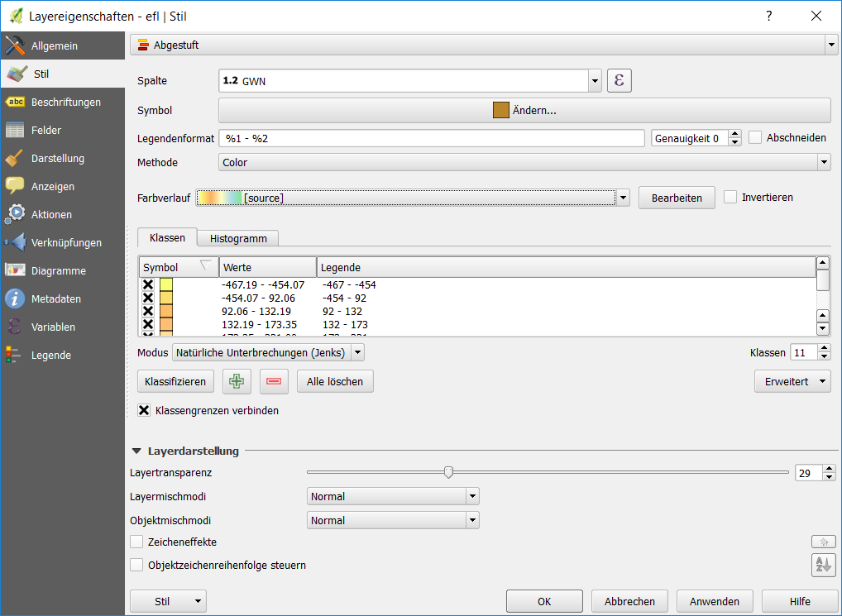Screen dimensions: 842x616
Task: Open the Verknüpfungen section in the sidebar
Action: click(66, 243)
